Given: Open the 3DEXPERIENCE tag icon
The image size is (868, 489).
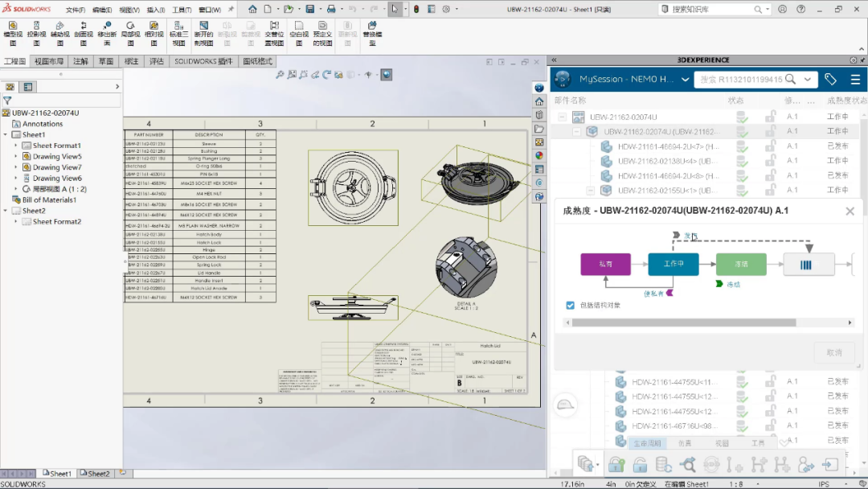Looking at the screenshot, I should coord(830,79).
